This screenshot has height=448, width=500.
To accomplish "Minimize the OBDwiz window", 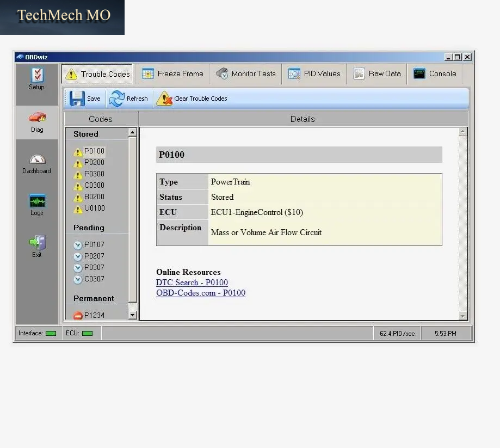I will click(x=449, y=57).
